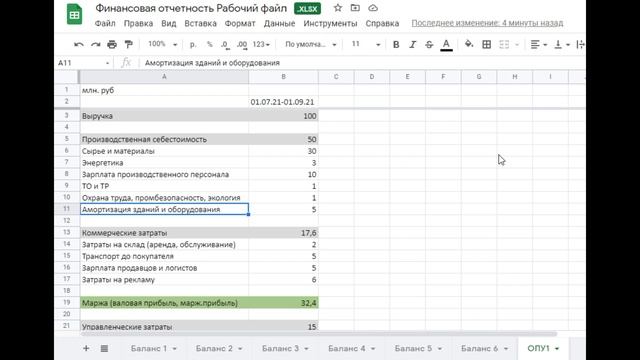Open the Google Sheets home icon

click(x=74, y=14)
